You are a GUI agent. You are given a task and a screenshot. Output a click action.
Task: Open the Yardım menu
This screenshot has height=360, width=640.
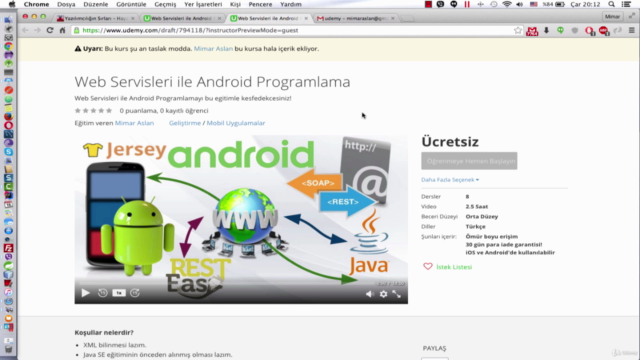(x=291, y=4)
